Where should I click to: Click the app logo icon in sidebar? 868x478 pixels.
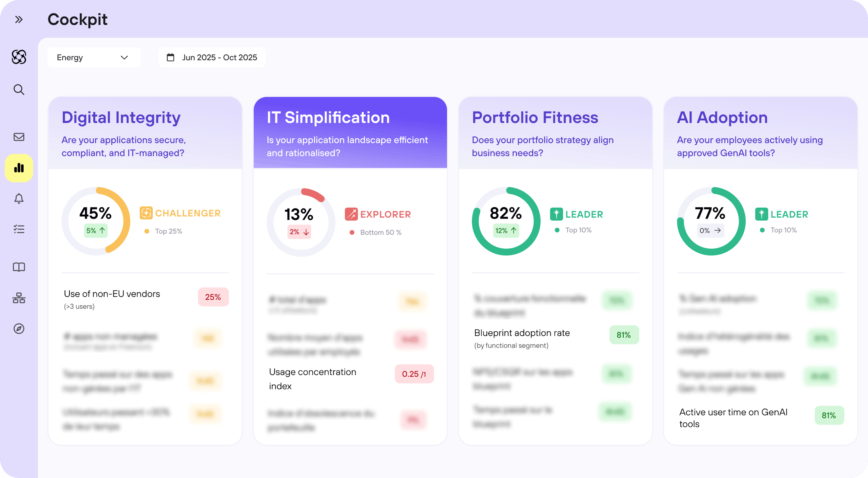pyautogui.click(x=19, y=57)
